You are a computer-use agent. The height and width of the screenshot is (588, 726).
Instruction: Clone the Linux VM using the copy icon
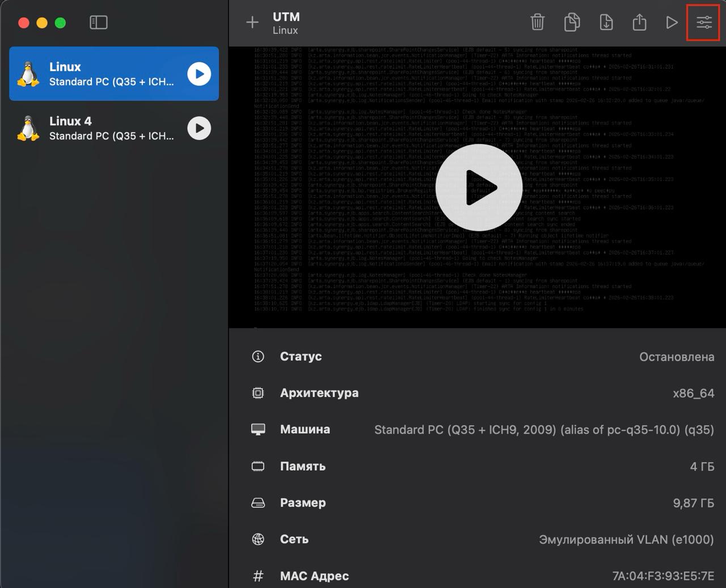pos(571,23)
